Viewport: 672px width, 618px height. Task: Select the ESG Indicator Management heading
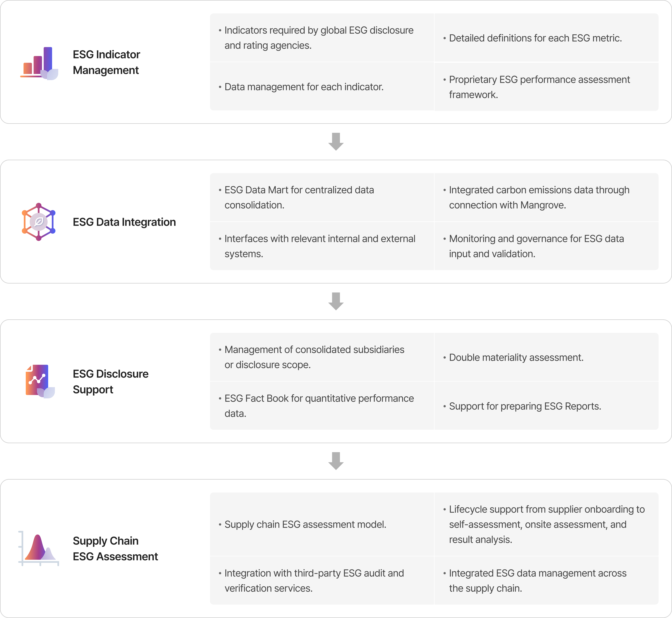(x=106, y=62)
